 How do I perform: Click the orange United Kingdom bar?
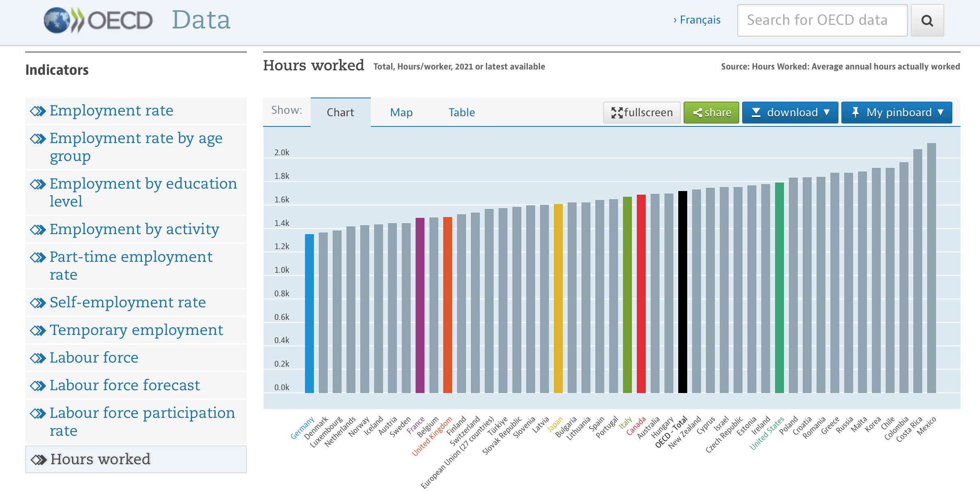448,305
